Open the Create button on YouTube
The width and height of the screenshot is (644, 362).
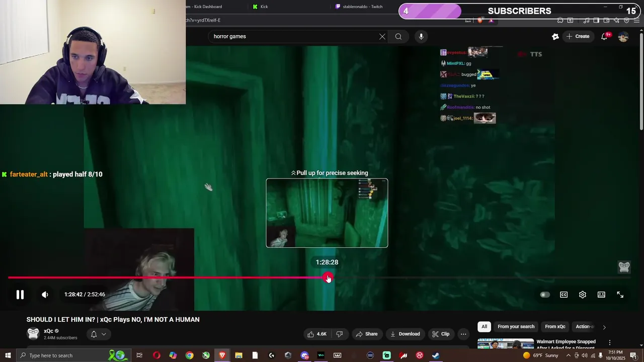(x=578, y=36)
